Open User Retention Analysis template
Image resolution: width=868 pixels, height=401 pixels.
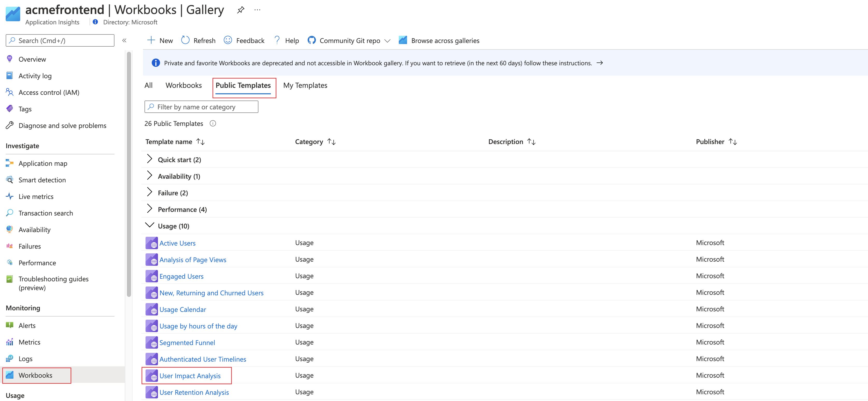[194, 392]
